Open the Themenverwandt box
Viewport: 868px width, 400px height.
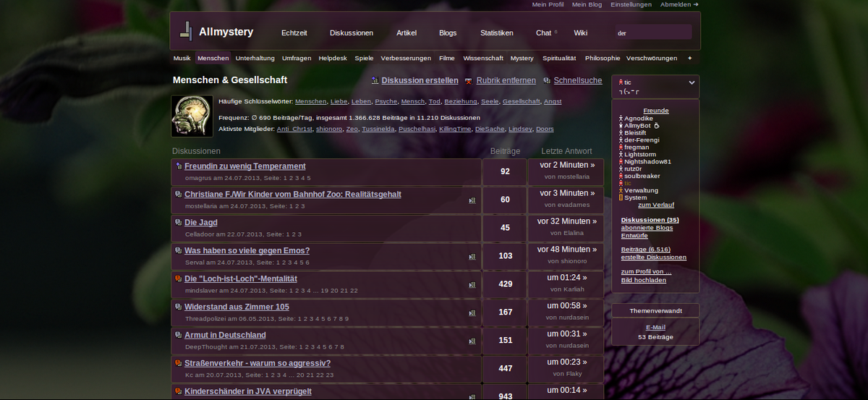coord(655,310)
